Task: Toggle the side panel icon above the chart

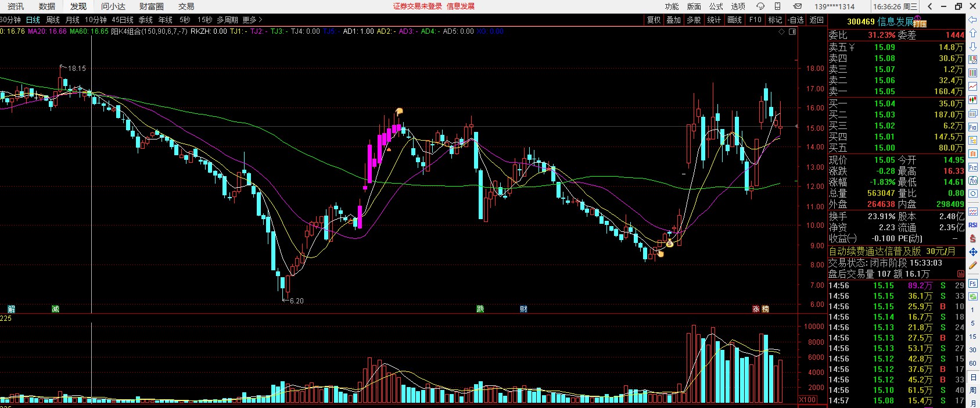Action: tap(793, 32)
